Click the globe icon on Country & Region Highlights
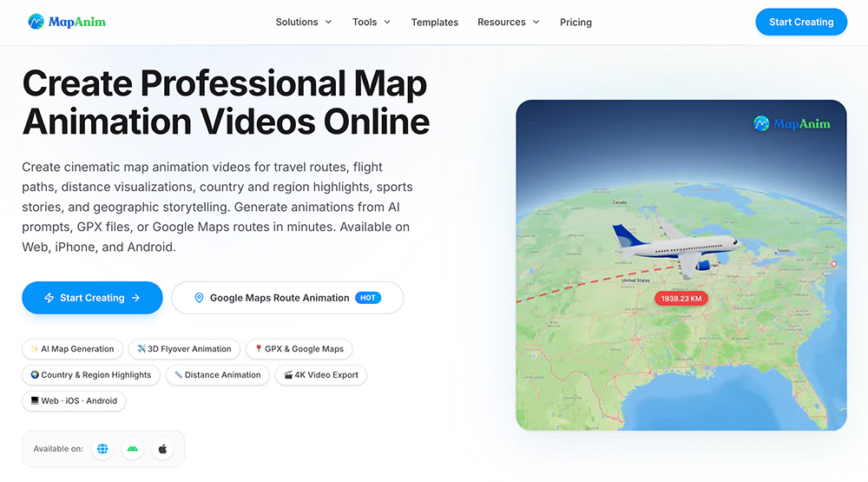868x482 pixels. pyautogui.click(x=35, y=374)
